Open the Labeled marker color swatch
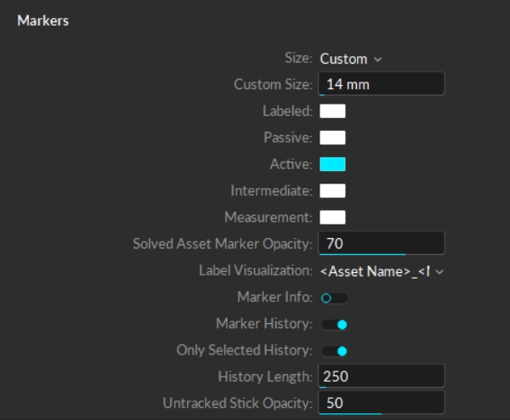The width and height of the screenshot is (510, 420). click(332, 111)
